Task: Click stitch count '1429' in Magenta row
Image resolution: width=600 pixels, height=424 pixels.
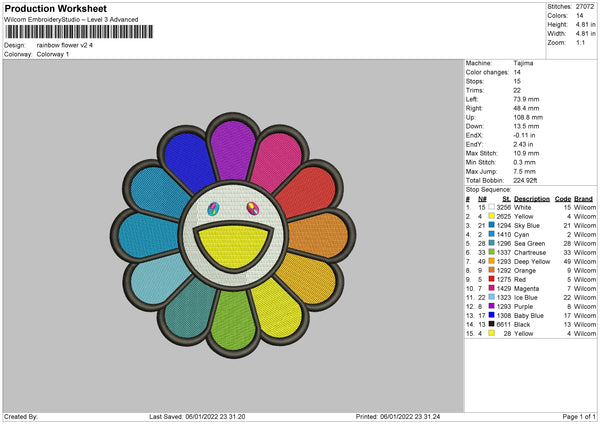Action: (504, 289)
